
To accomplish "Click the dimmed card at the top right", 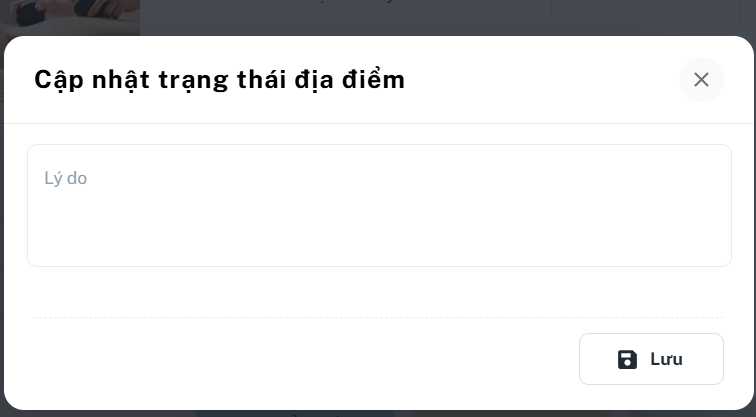I will tap(635, 13).
